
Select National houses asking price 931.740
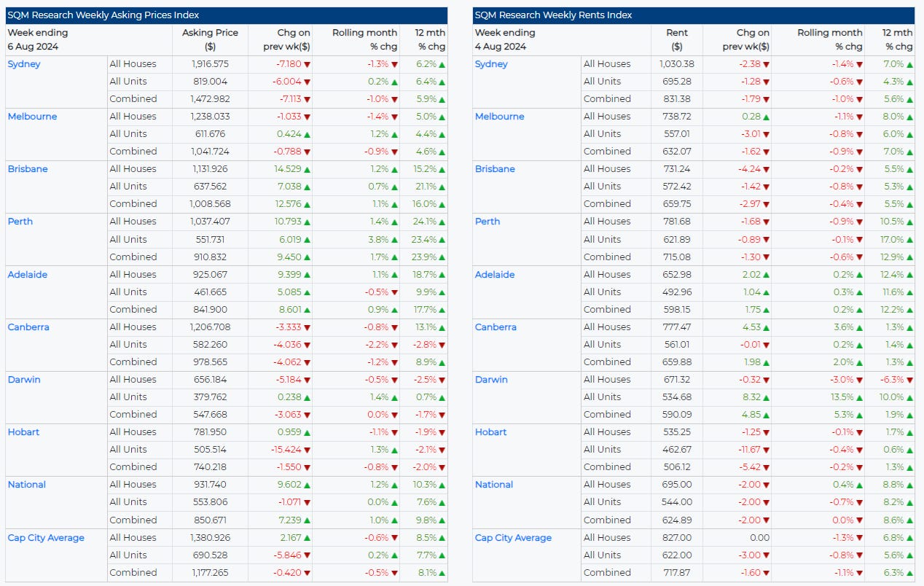coord(209,485)
